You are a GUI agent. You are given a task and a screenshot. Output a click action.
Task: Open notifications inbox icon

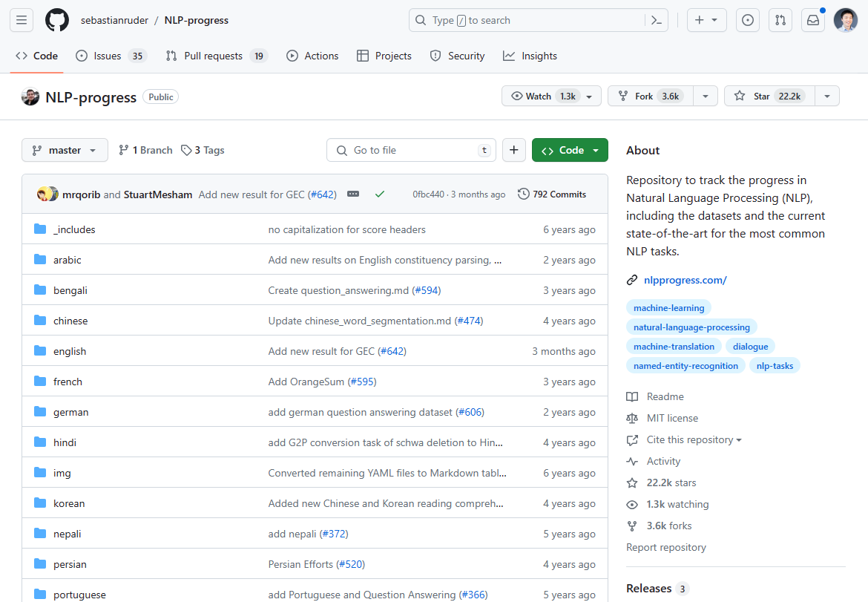813,21
